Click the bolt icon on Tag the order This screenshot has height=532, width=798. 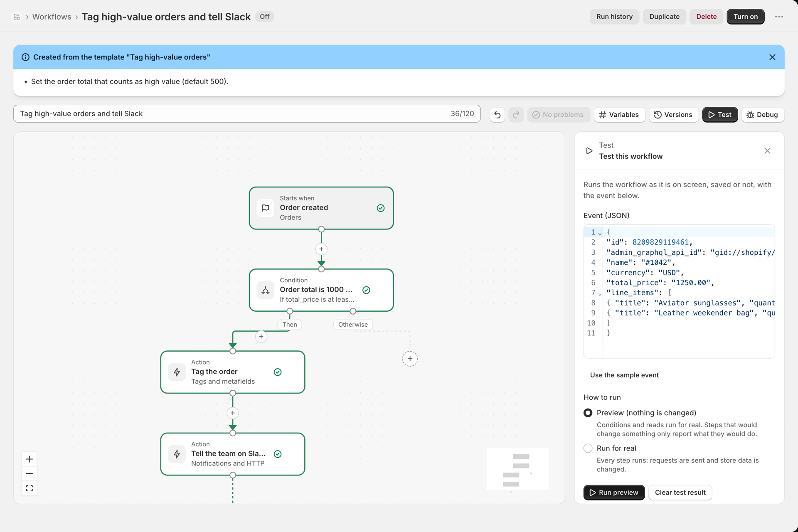177,372
